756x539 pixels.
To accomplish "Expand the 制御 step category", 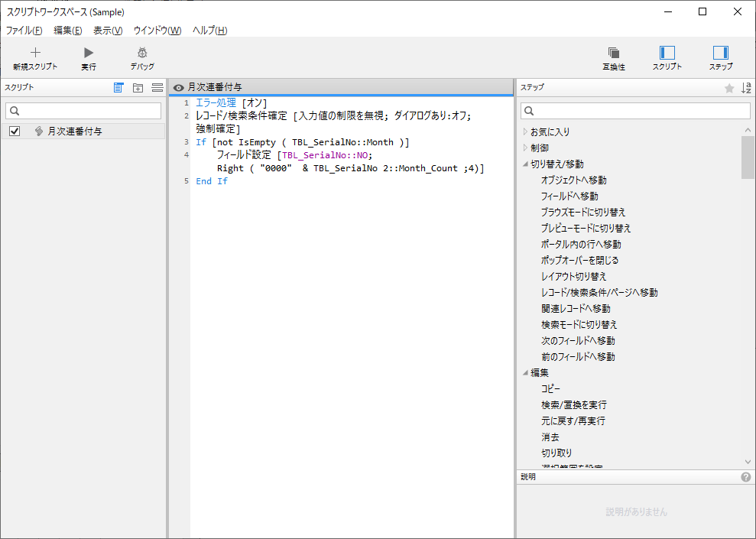I will [x=524, y=147].
